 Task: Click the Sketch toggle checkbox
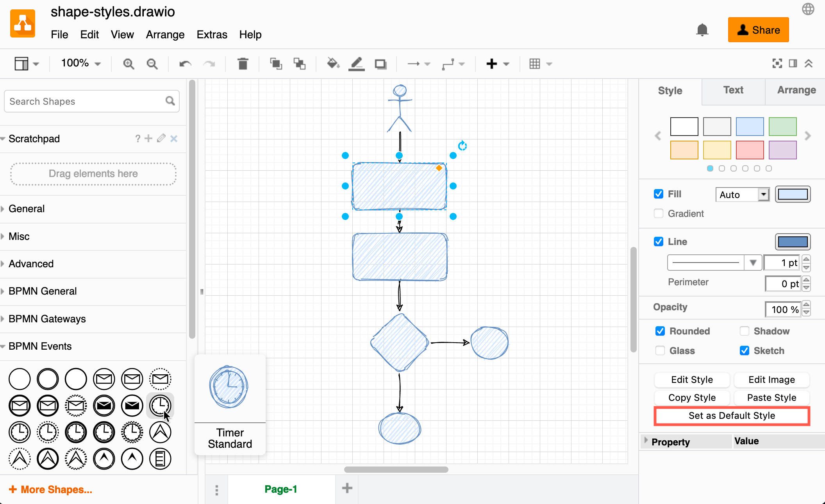tap(744, 350)
